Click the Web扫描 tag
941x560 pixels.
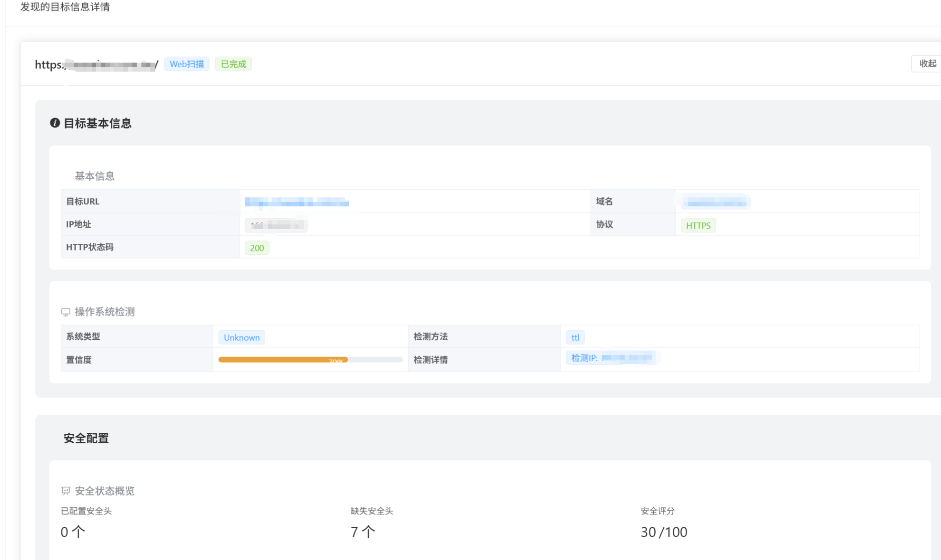point(186,64)
